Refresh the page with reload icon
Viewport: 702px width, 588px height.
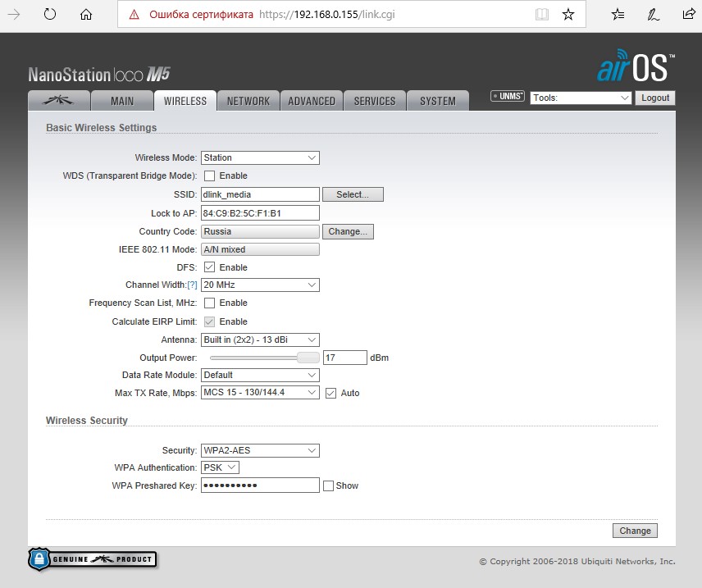50,14
